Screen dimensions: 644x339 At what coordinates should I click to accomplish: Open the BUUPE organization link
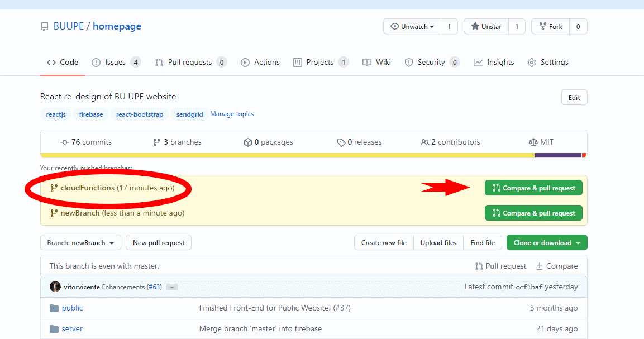(69, 26)
